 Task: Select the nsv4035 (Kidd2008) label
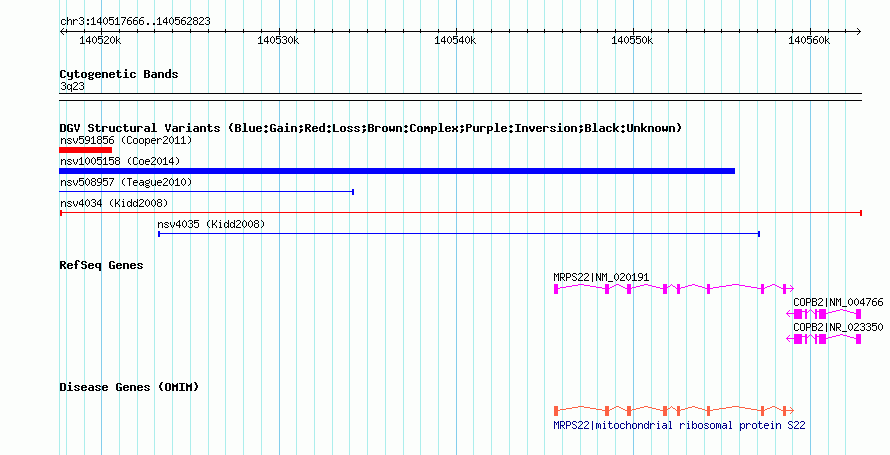pyautogui.click(x=211, y=224)
